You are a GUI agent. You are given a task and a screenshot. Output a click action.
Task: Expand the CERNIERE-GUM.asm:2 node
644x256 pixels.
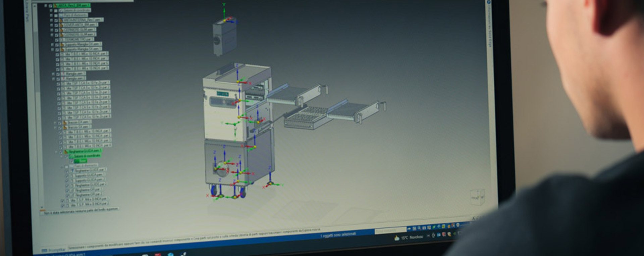pyautogui.click(x=52, y=35)
